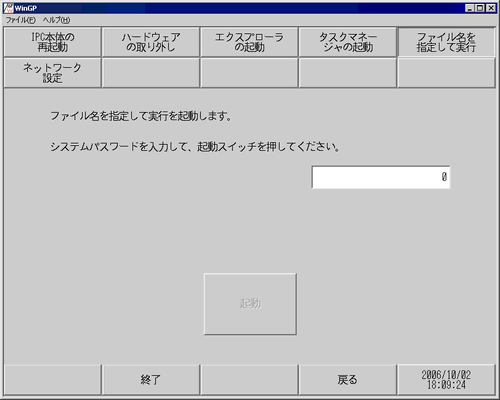Click the 起動 launch button
Screen dimensions: 500x400
[250, 304]
